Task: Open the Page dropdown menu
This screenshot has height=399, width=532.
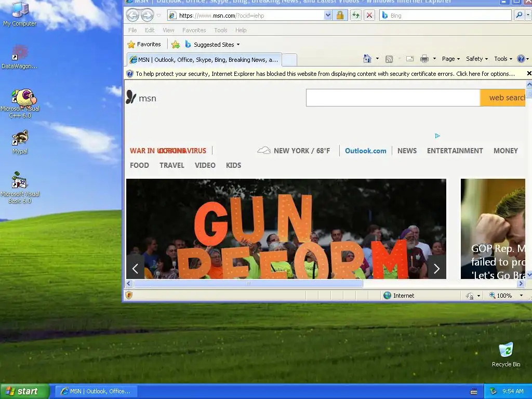Action: tap(450, 59)
